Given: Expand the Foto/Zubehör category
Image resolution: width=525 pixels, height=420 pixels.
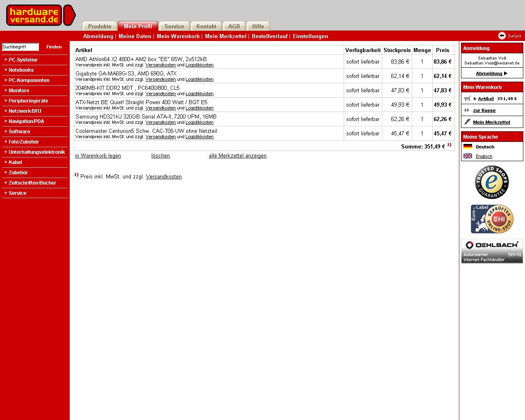Looking at the screenshot, I should click(22, 142).
